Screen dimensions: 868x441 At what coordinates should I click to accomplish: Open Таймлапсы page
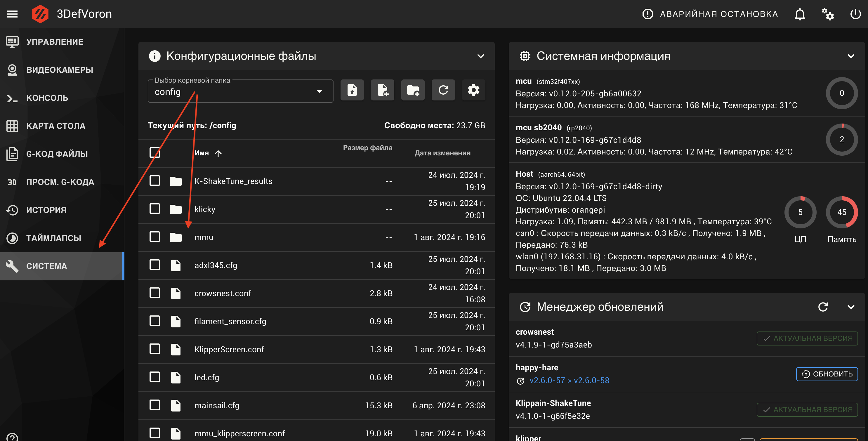(62, 238)
